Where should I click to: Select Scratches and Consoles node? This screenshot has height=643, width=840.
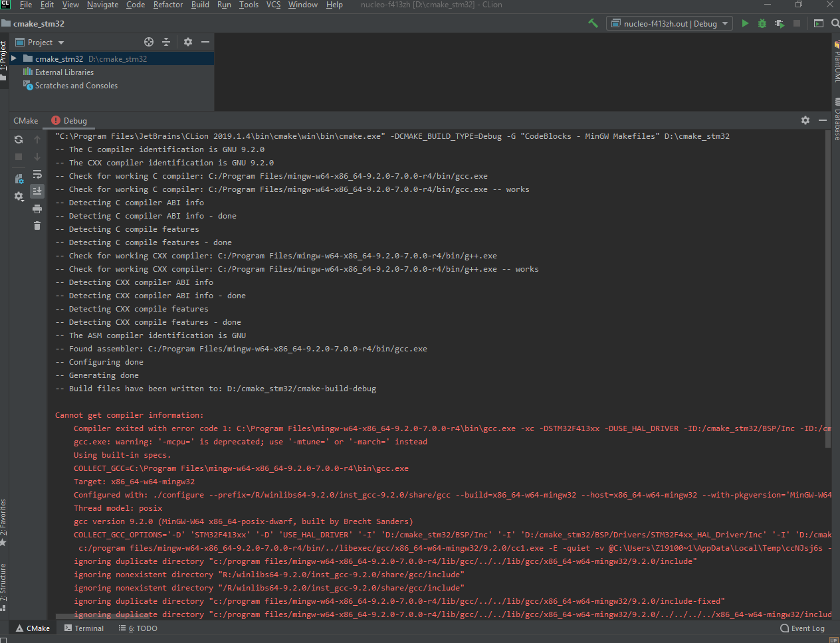click(70, 86)
